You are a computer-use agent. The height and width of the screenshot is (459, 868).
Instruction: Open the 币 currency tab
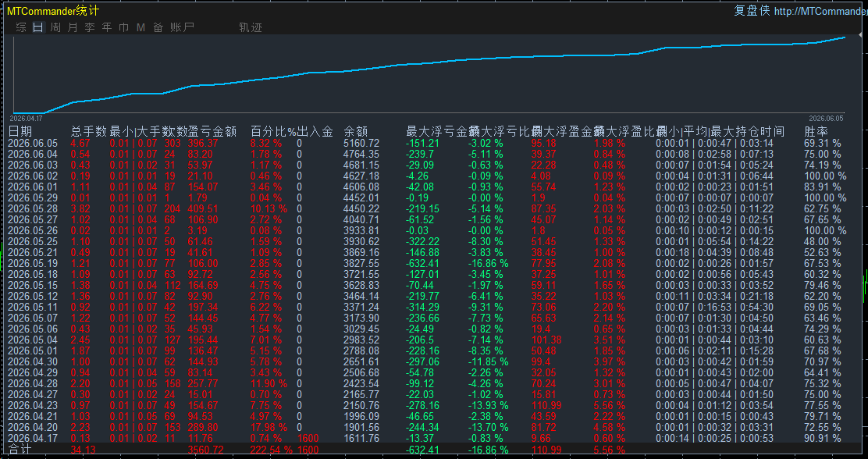[x=124, y=27]
